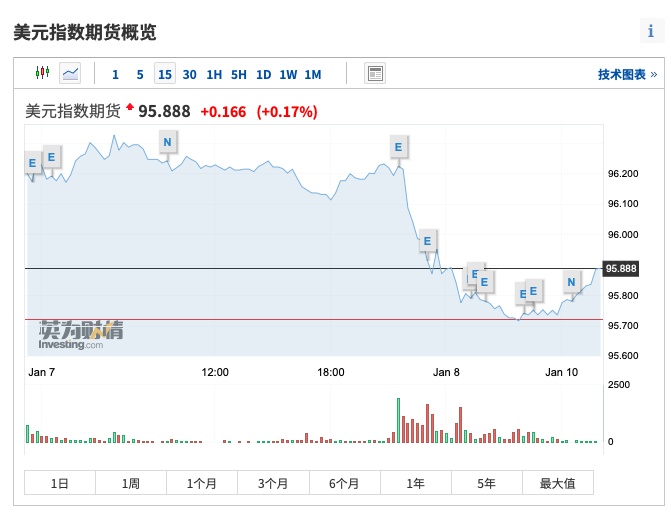Click the 95.888 current price tag on axis
The image size is (671, 512).
[x=621, y=269]
